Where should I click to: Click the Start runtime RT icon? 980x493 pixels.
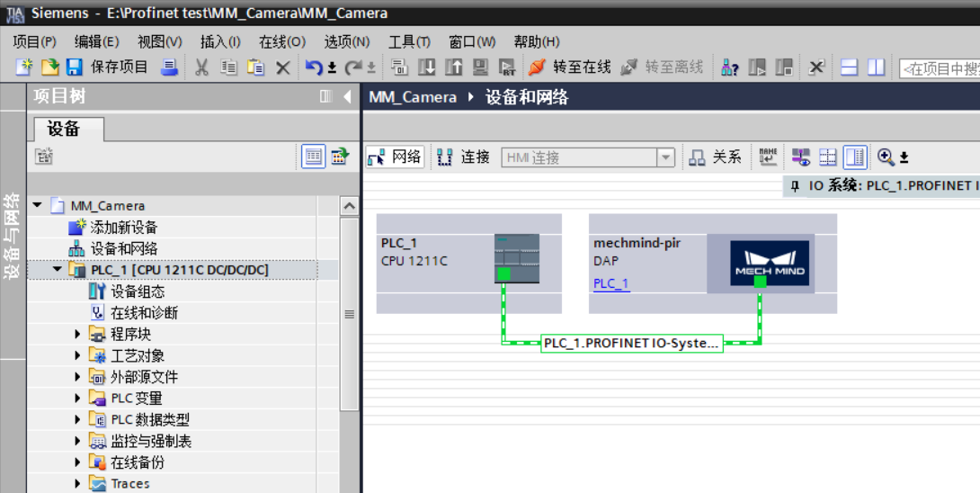(x=507, y=67)
